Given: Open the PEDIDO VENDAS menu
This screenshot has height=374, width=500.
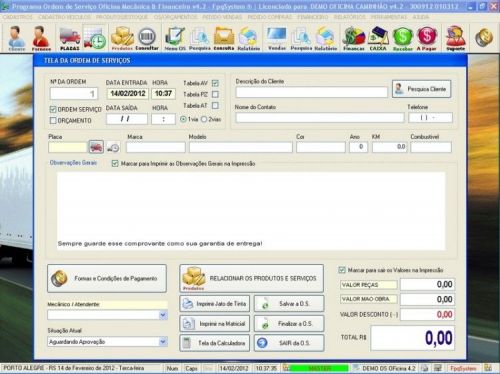Looking at the screenshot, I should tap(222, 17).
